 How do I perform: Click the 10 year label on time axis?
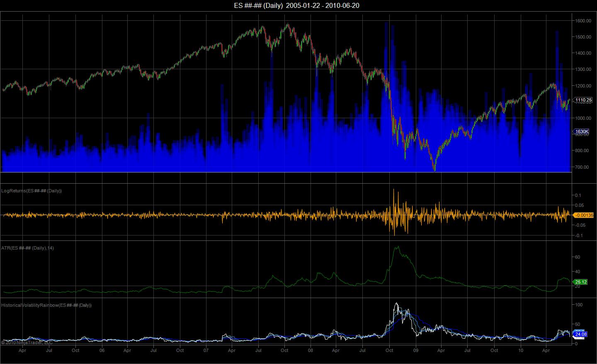[521, 350]
